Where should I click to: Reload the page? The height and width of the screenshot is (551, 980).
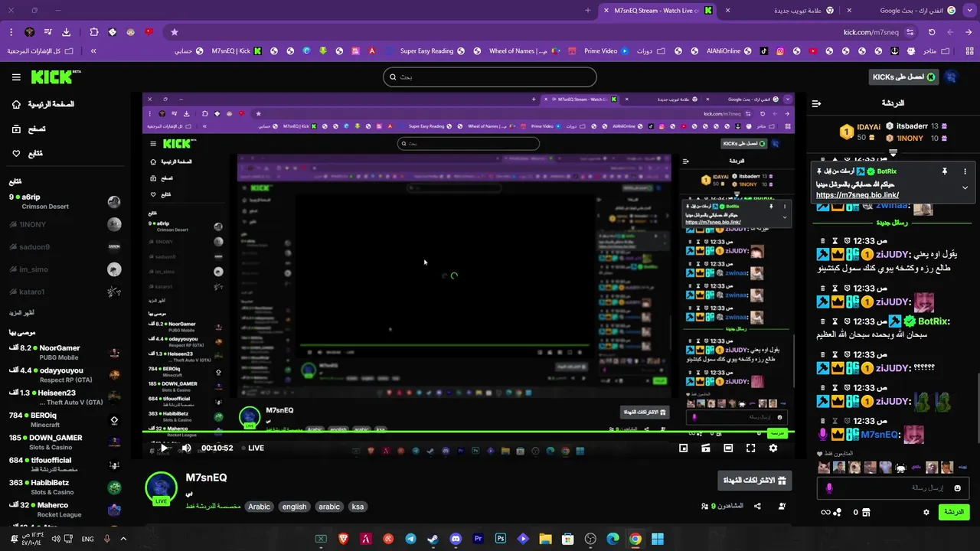click(932, 32)
